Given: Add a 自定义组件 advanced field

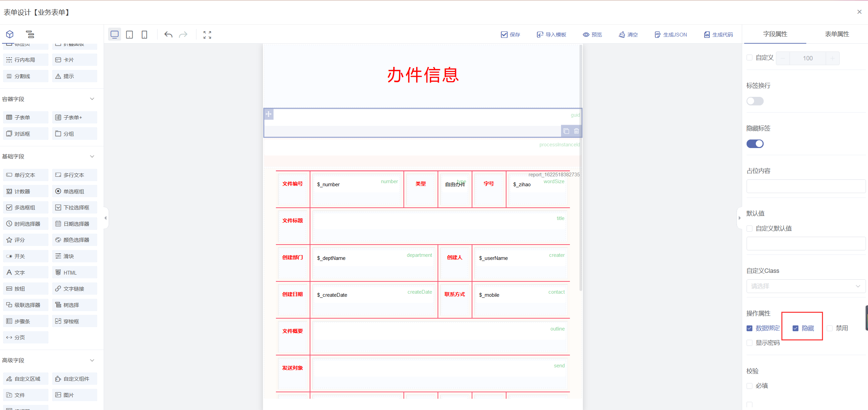Looking at the screenshot, I should click(x=75, y=379).
